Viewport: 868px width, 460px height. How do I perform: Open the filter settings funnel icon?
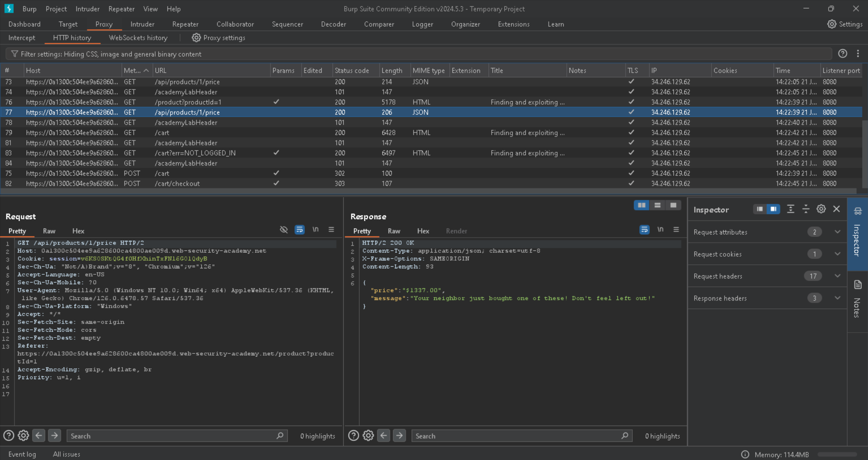[14, 54]
